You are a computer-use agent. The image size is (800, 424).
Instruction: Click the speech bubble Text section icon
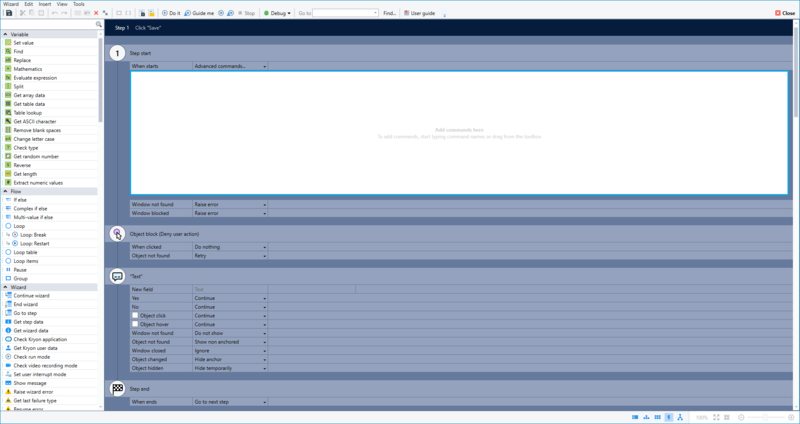(x=117, y=276)
